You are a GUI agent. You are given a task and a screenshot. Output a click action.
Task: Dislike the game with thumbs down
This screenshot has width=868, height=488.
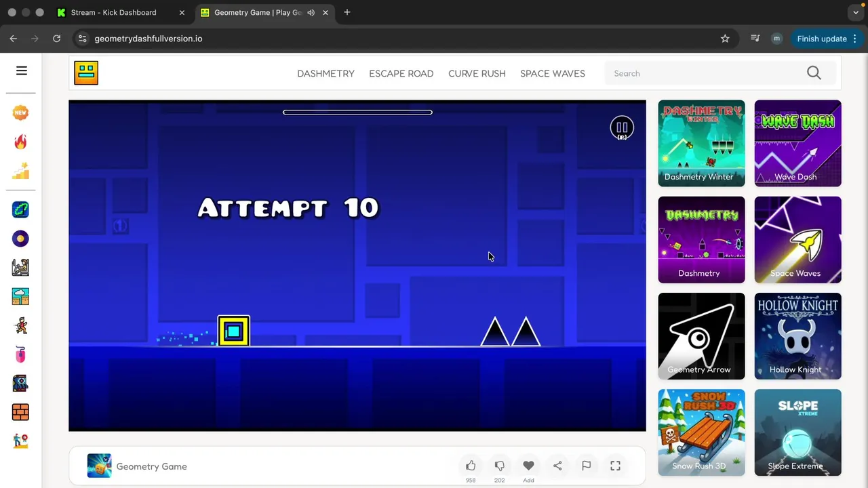(x=499, y=466)
